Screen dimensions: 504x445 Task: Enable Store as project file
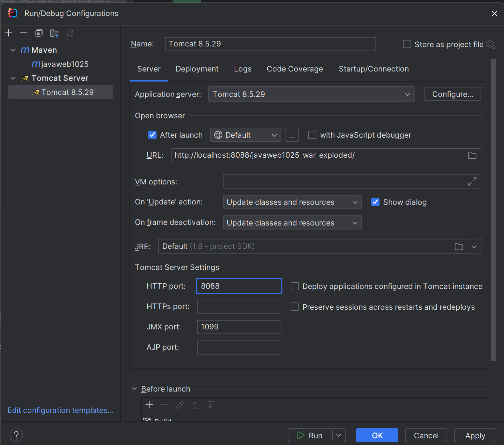[x=407, y=44]
